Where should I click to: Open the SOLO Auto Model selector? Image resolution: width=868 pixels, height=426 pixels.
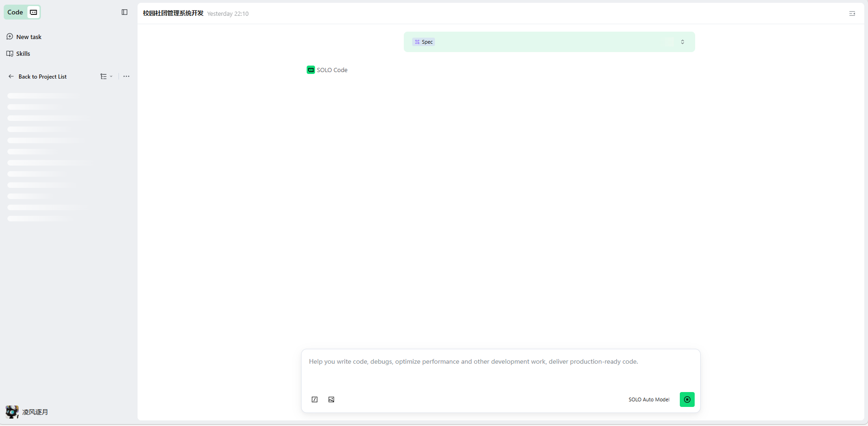649,399
